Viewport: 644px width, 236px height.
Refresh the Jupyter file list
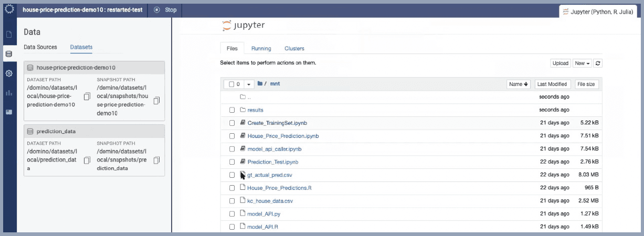(598, 63)
